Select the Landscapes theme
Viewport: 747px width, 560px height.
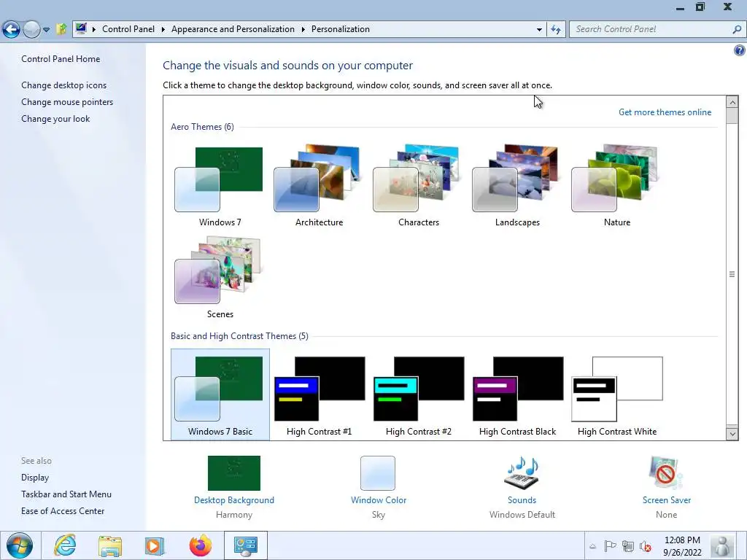pos(517,186)
